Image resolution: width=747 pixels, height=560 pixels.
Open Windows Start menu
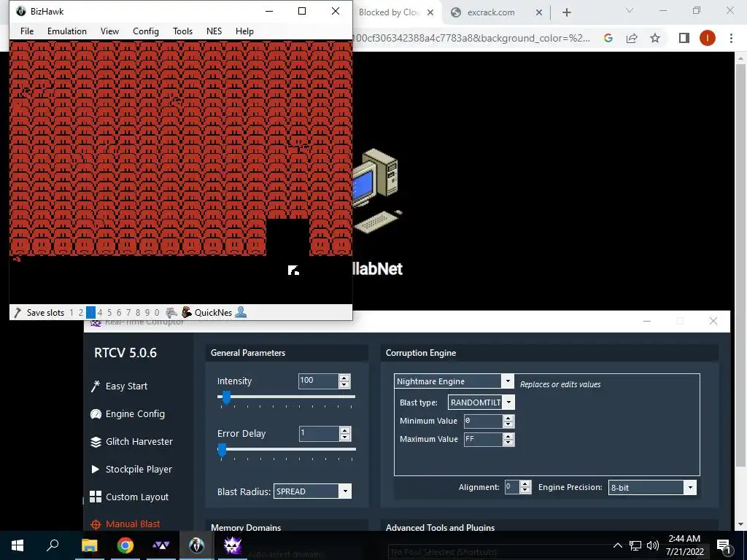[x=18, y=545]
